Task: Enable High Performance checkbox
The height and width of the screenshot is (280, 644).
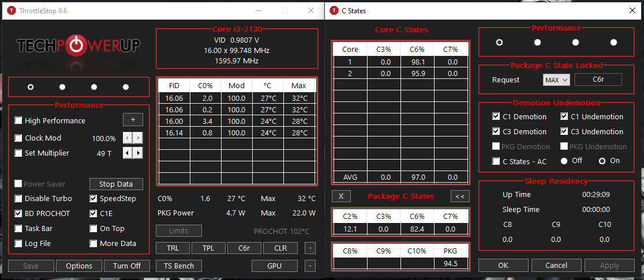Action: pos(18,120)
